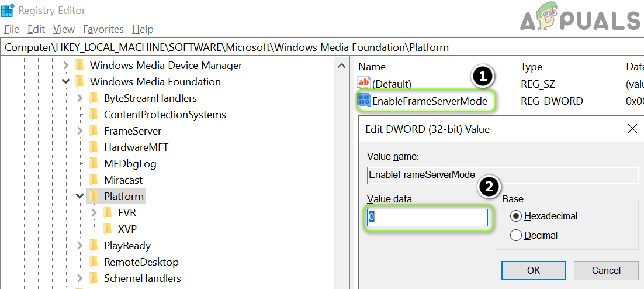This screenshot has height=289, width=644.
Task: Cancel the Edit DWORD dialog
Action: [x=606, y=270]
